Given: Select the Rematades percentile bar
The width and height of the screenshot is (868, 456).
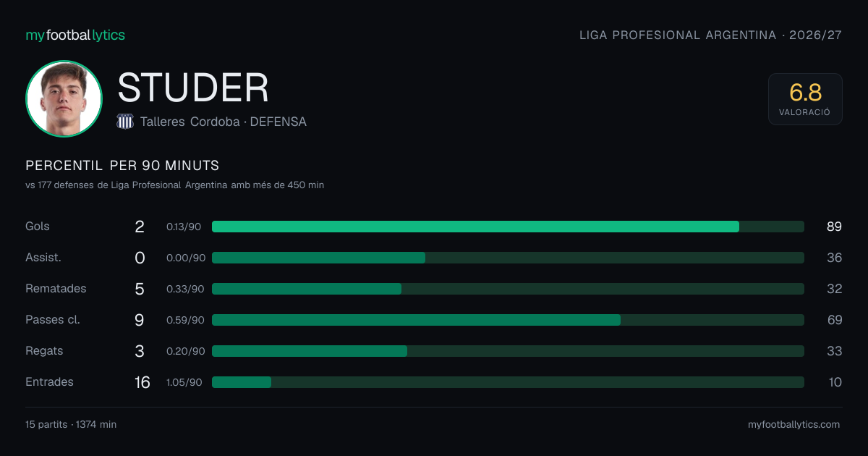Looking at the screenshot, I should point(508,289).
